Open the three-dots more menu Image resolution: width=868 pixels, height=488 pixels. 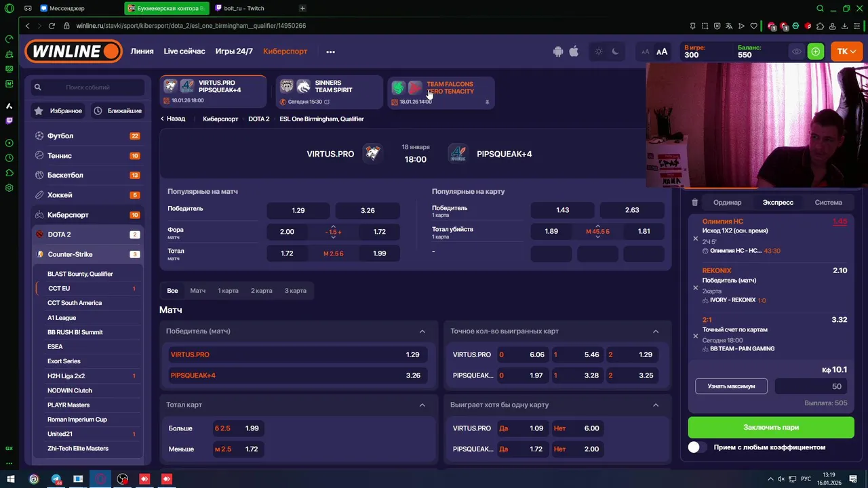point(330,52)
